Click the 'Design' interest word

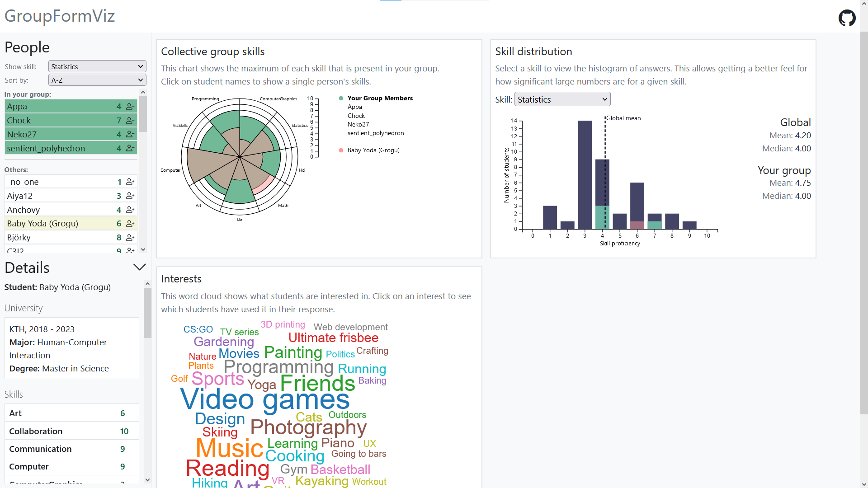[220, 419]
